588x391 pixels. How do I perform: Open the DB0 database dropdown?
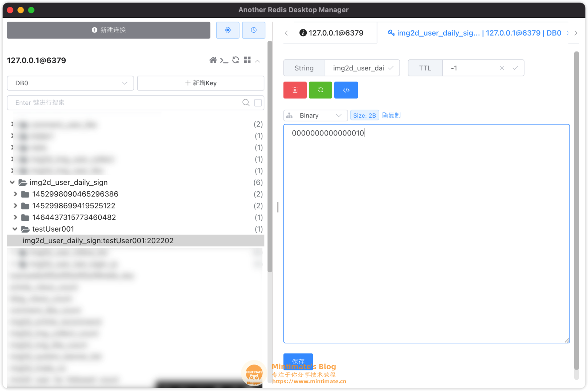70,83
